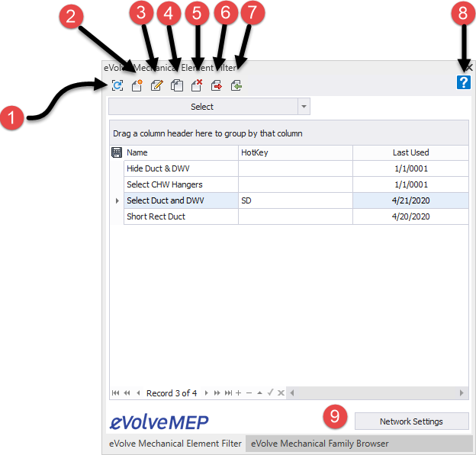Open the Select action dropdown arrow
476x455 pixels.
304,107
